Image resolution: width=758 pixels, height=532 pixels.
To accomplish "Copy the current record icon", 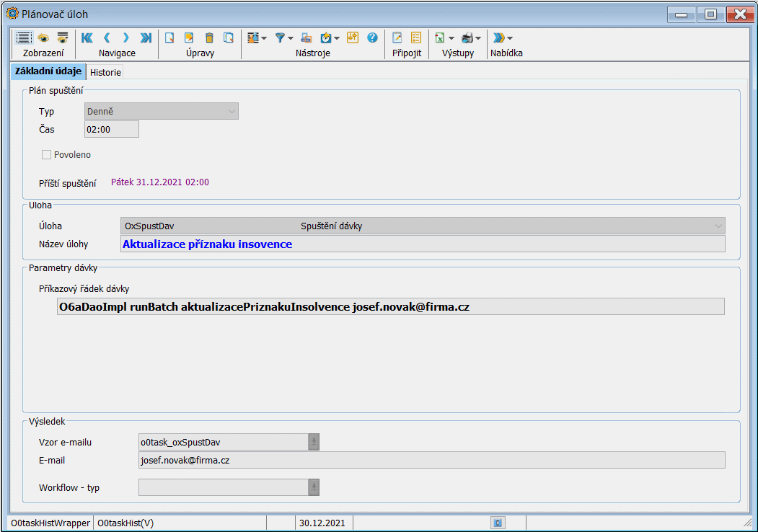I will click(x=229, y=38).
